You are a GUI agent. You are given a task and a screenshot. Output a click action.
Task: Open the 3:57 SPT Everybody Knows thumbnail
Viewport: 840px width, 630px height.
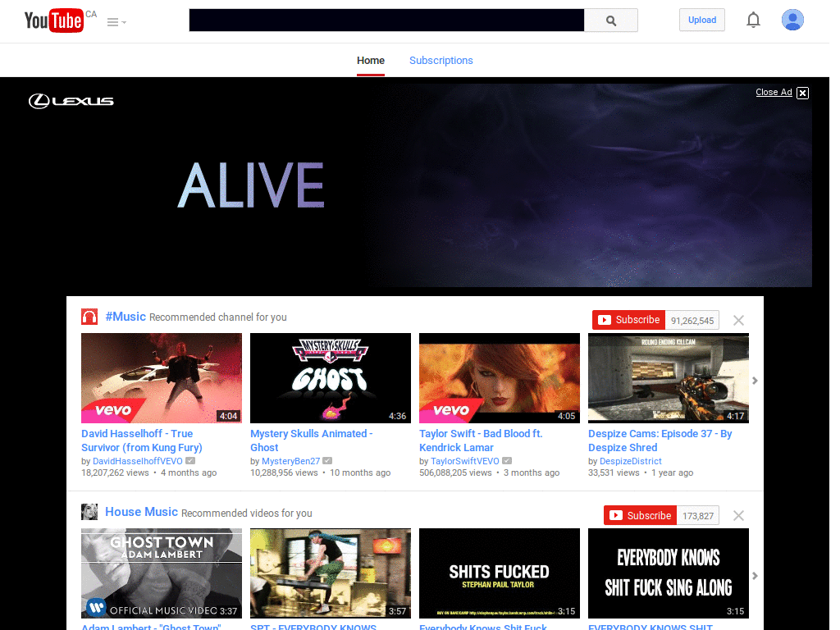point(331,573)
